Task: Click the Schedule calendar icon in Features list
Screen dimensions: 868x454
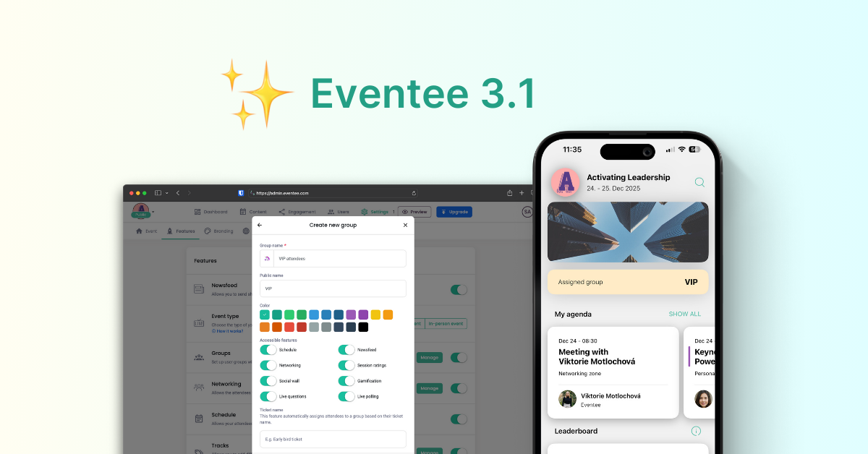Action: point(199,419)
